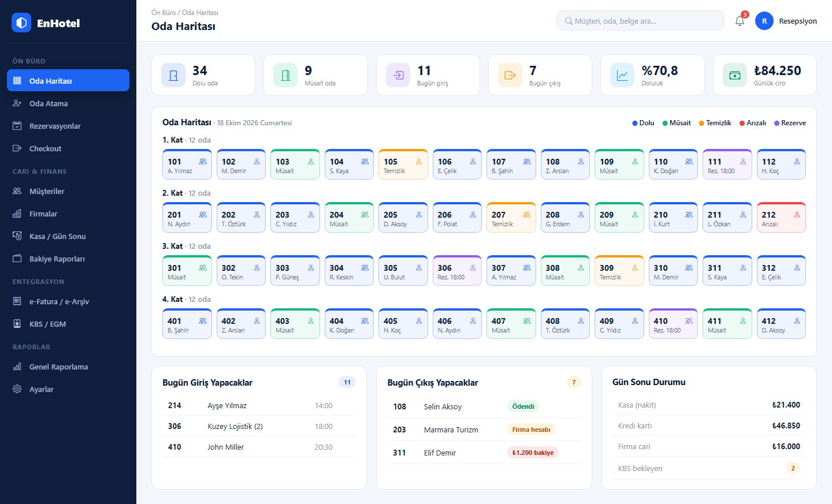This screenshot has height=504, width=832.
Task: Click the Bakiye Raporları icon
Action: (x=17, y=259)
